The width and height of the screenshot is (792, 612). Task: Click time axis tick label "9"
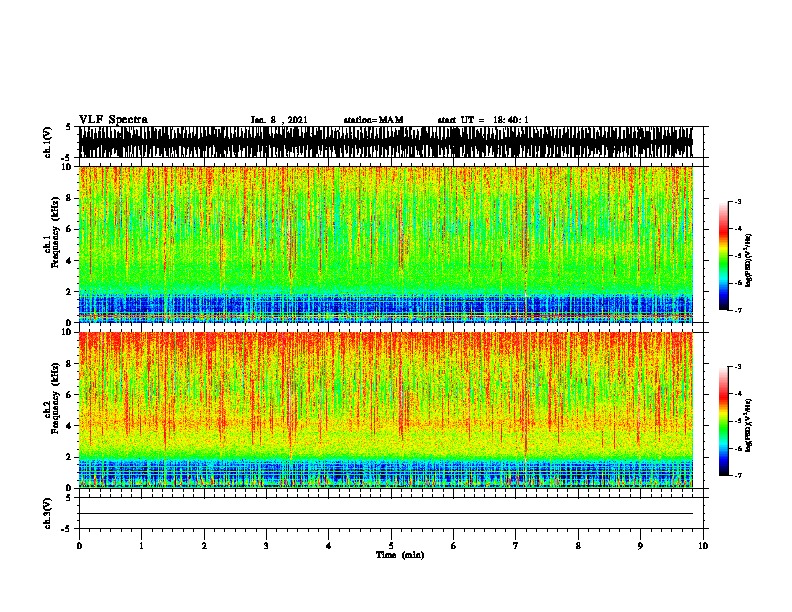point(640,546)
